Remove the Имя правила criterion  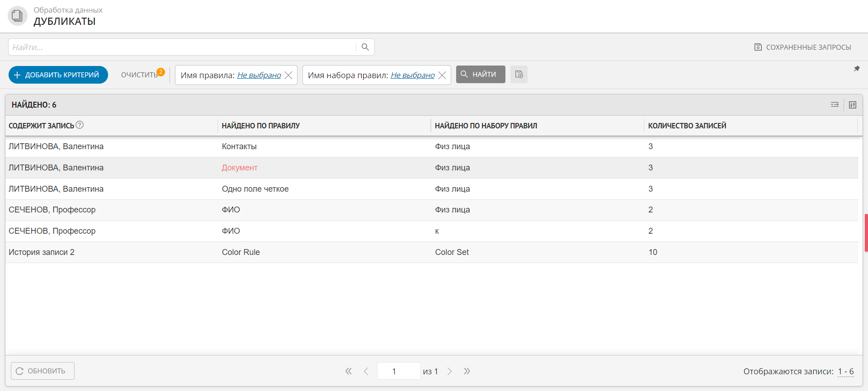point(288,75)
